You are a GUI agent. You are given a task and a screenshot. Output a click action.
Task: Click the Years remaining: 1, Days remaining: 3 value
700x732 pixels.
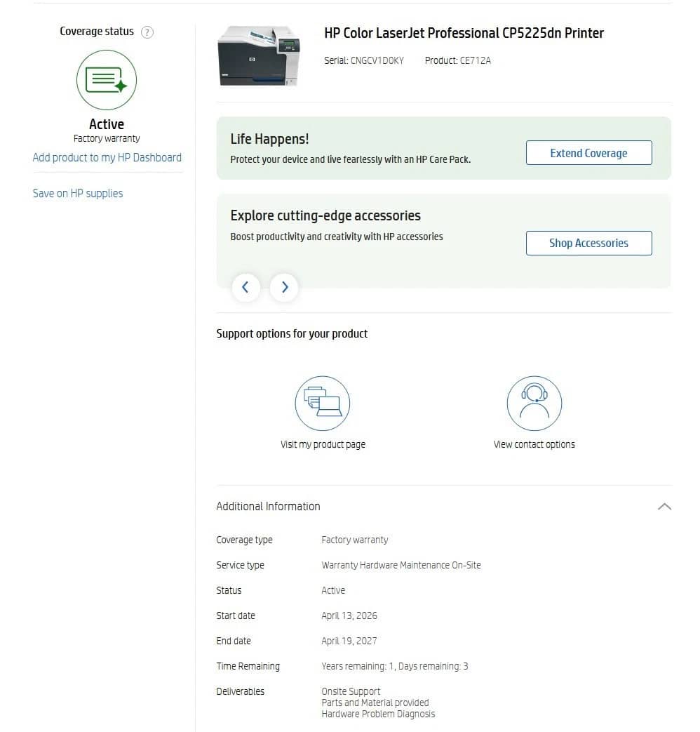(394, 666)
